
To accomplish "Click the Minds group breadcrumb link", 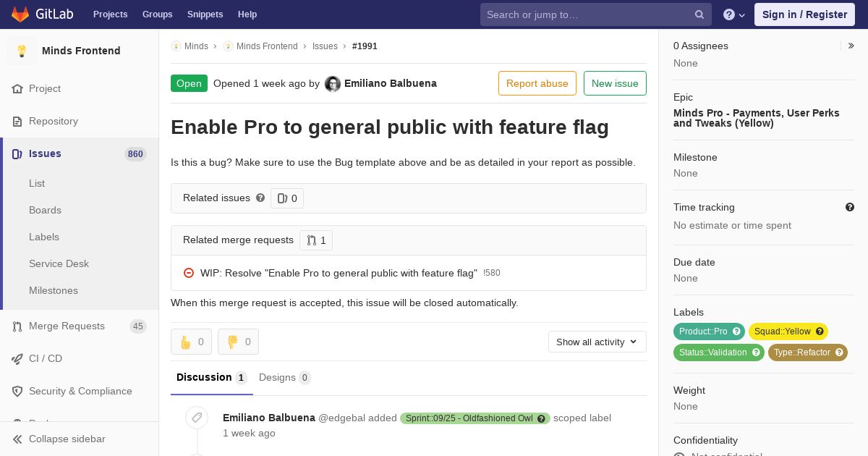I will click(196, 46).
